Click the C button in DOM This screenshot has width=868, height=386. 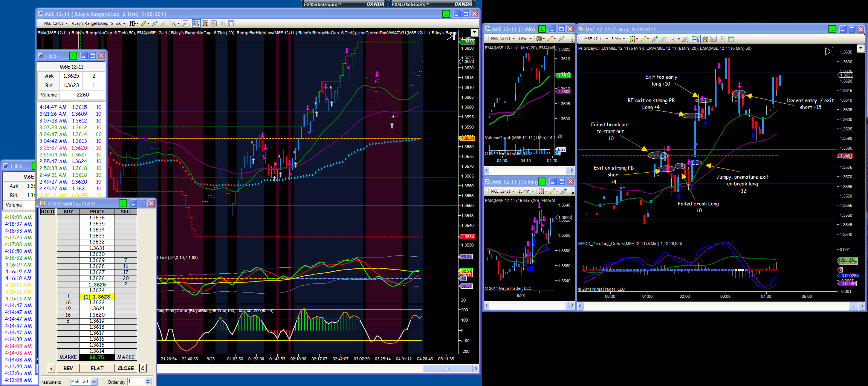point(143,368)
